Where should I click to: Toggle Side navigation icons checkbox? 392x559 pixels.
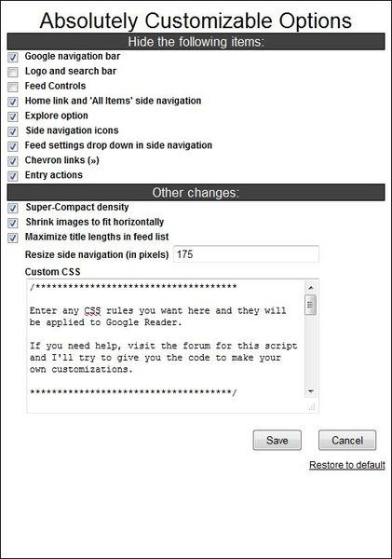pos(13,131)
